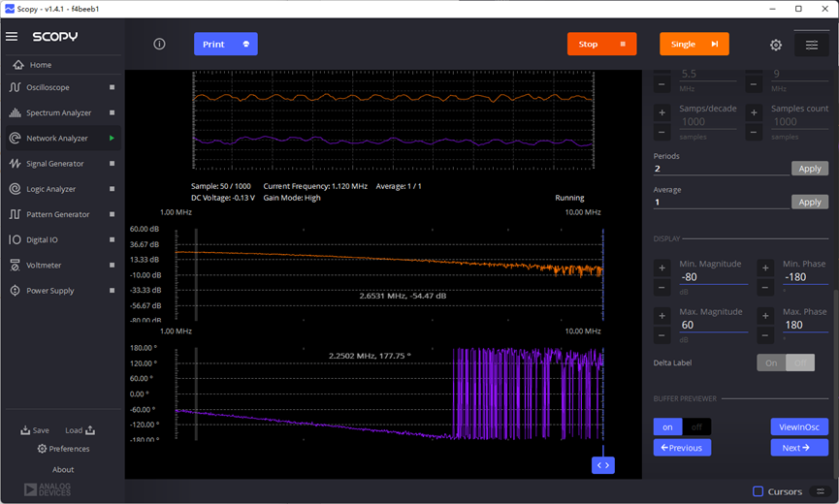Apply the Periods value

point(810,169)
